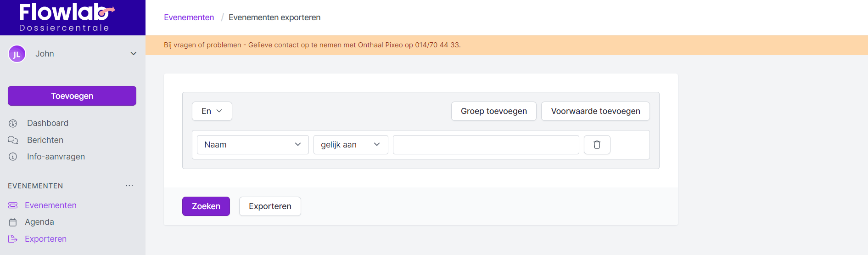The width and height of the screenshot is (868, 255).
Task: Click the Agenda calendar icon
Action: 13,222
